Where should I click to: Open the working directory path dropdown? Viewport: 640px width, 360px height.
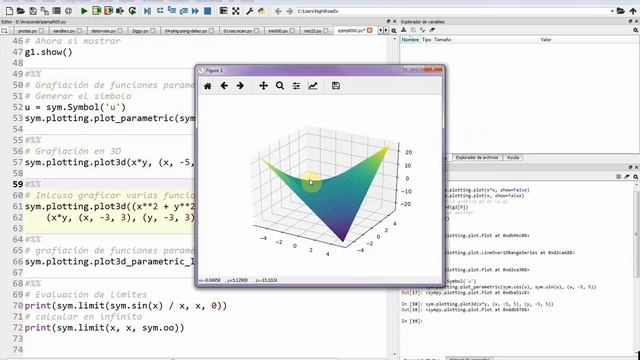click(x=612, y=11)
